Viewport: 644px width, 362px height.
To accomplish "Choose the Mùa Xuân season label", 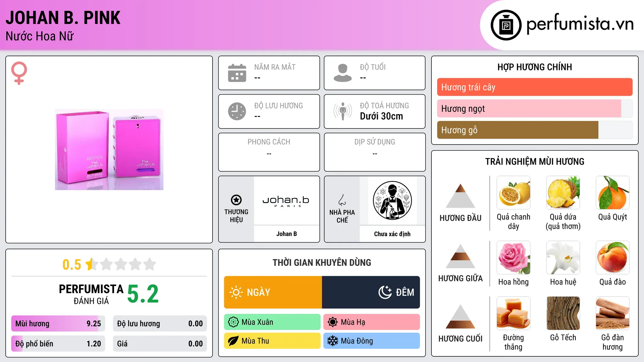I will click(x=257, y=322).
